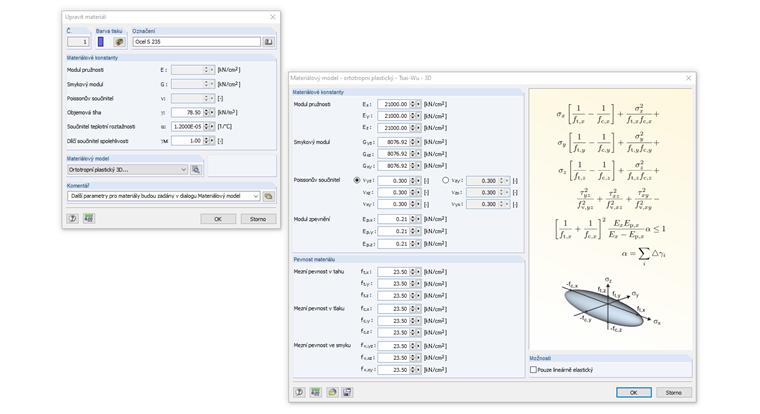The image size is (760, 414).
Task: Click the Dílčí součinitel spolehlivosti field 1.00
Action: pos(187,141)
